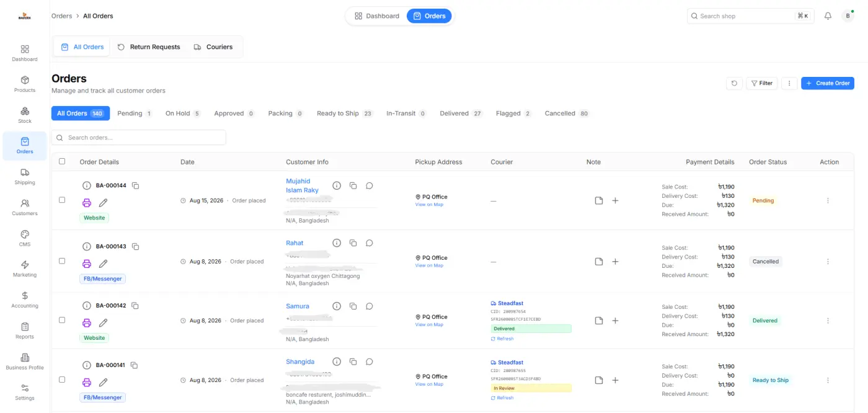The image size is (868, 413).
Task: Open Customers in the sidebar
Action: (25, 207)
